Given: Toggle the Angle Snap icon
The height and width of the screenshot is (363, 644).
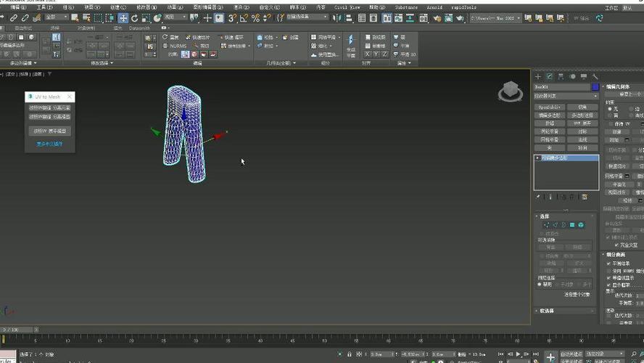Looking at the screenshot, I should pyautogui.click(x=244, y=18).
